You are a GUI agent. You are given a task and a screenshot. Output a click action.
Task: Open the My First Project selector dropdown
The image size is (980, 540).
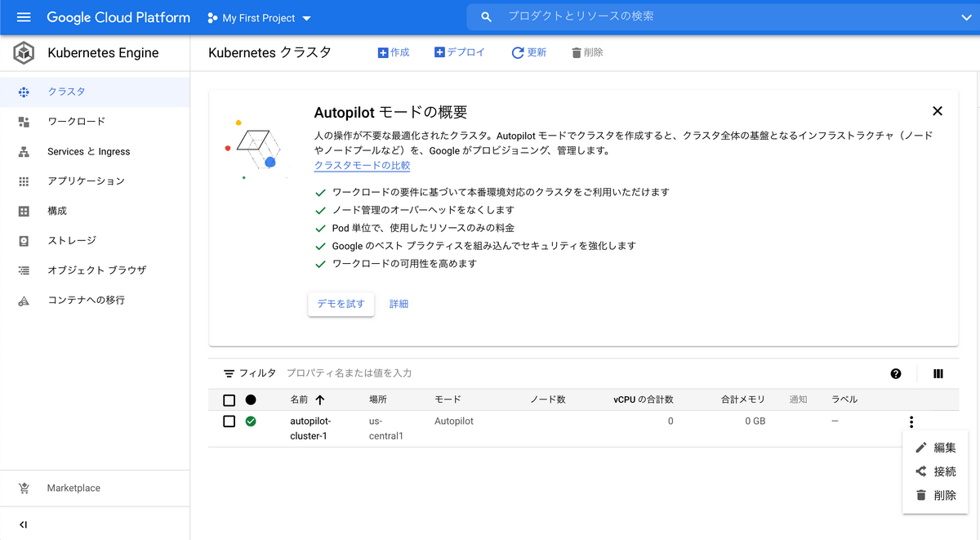pos(259,18)
